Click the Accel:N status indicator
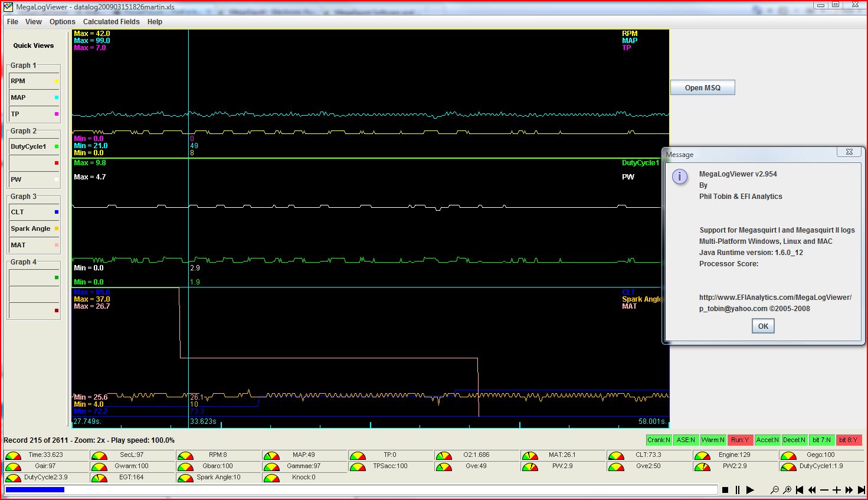Screen dimensions: 868x500 [x=767, y=440]
